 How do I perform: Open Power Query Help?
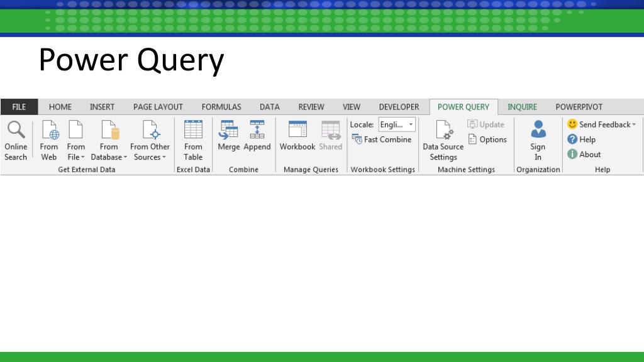pos(581,140)
